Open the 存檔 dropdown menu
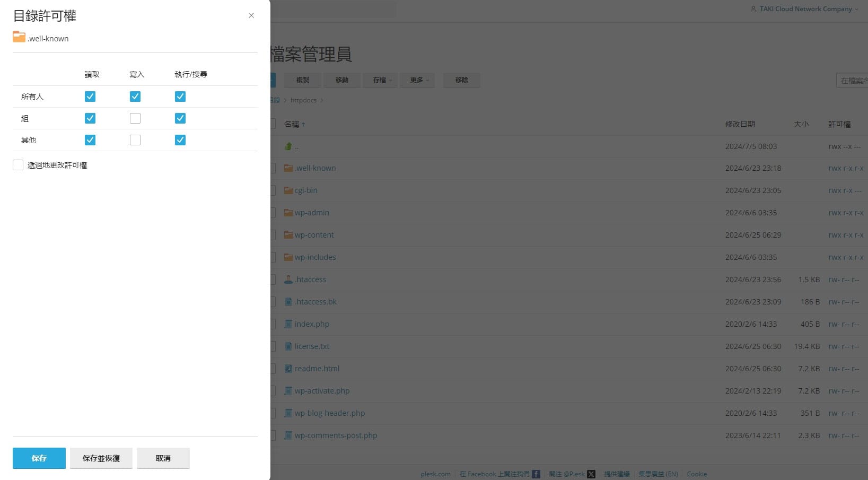 tap(380, 80)
